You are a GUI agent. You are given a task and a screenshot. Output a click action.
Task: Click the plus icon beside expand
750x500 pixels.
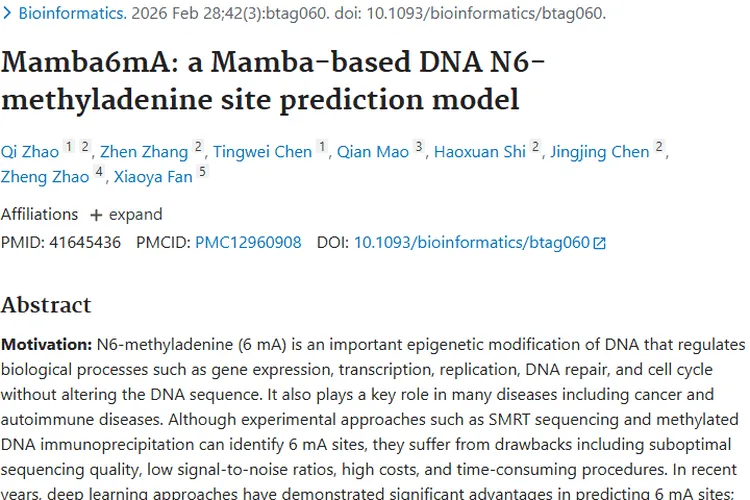pyautogui.click(x=96, y=215)
